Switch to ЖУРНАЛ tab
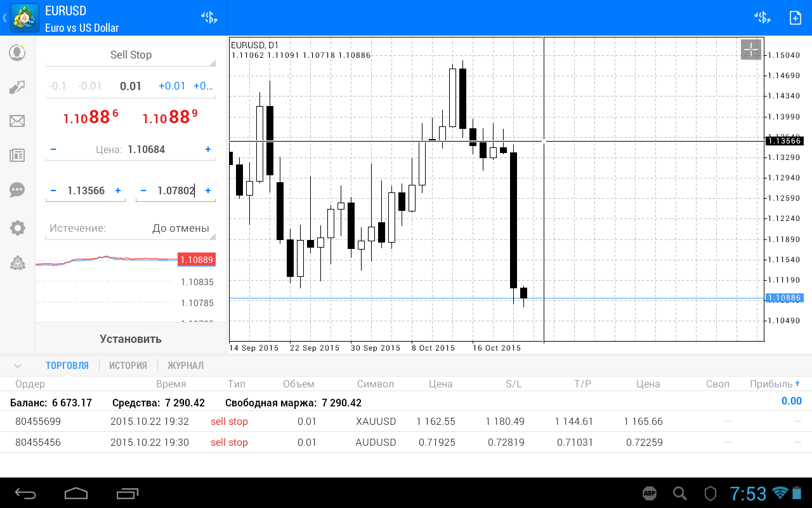This screenshot has height=508, width=812. [186, 366]
